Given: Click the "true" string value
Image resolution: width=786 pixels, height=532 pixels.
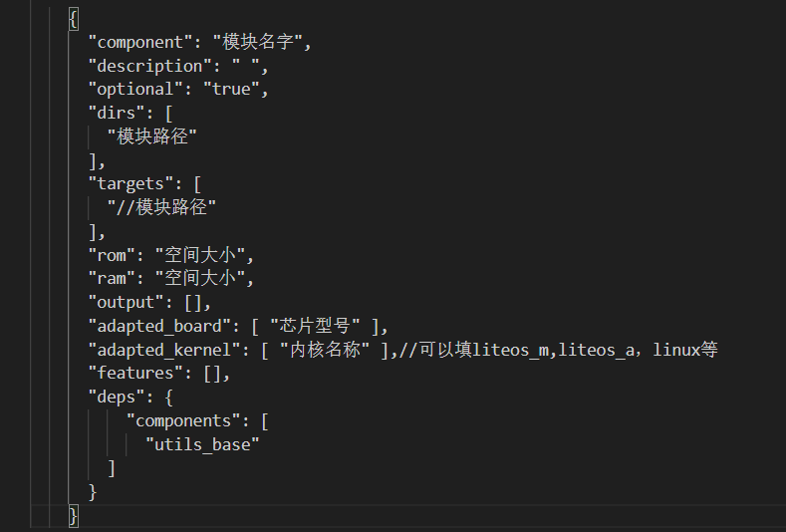Looking at the screenshot, I should pos(235,90).
